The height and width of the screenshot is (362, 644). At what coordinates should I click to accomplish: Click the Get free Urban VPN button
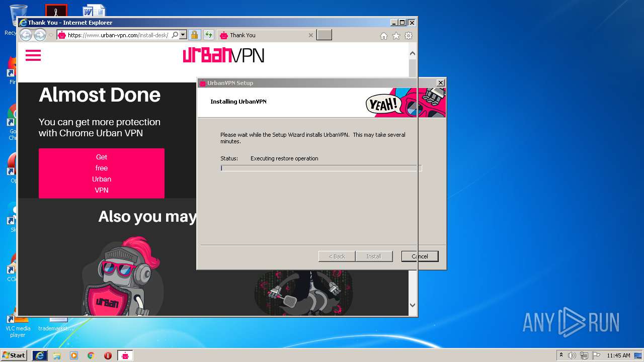[102, 173]
